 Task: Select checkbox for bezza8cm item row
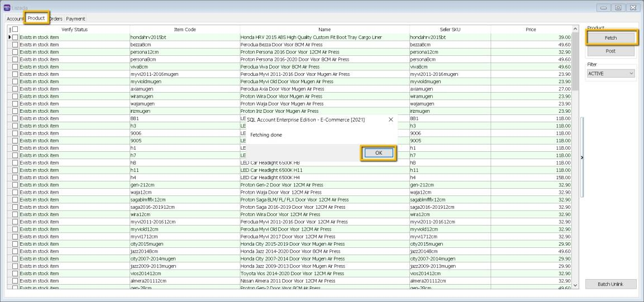point(16,44)
